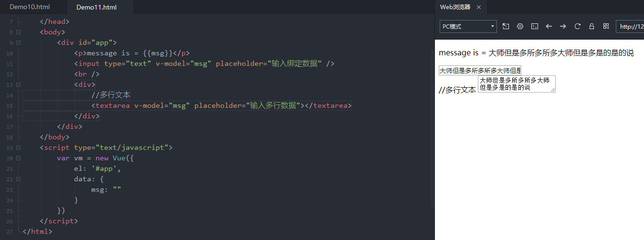The width and height of the screenshot is (644, 240).
Task: Click the '输入绑定数据' placeholder string in code
Action: tap(295, 63)
